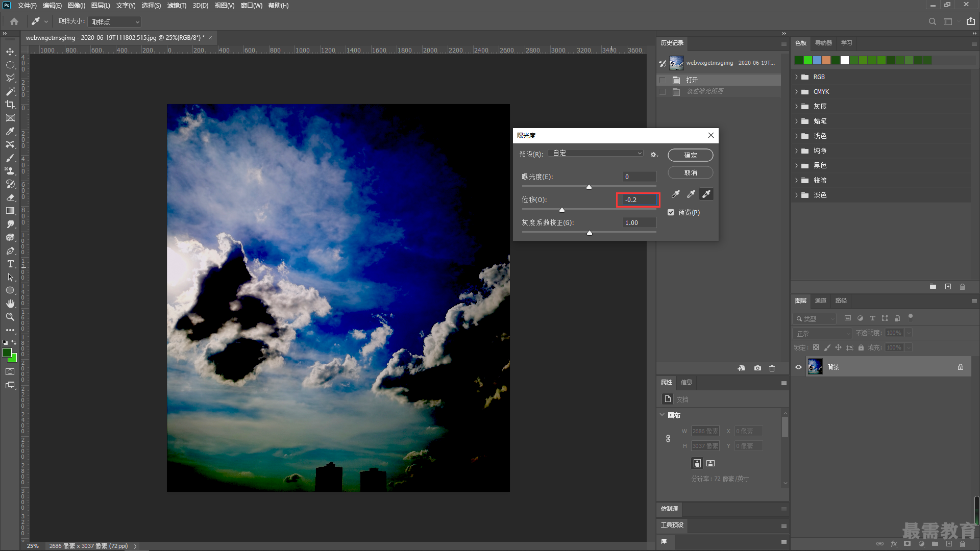Select the Move tool
This screenshot has height=551, width=980.
click(x=10, y=52)
